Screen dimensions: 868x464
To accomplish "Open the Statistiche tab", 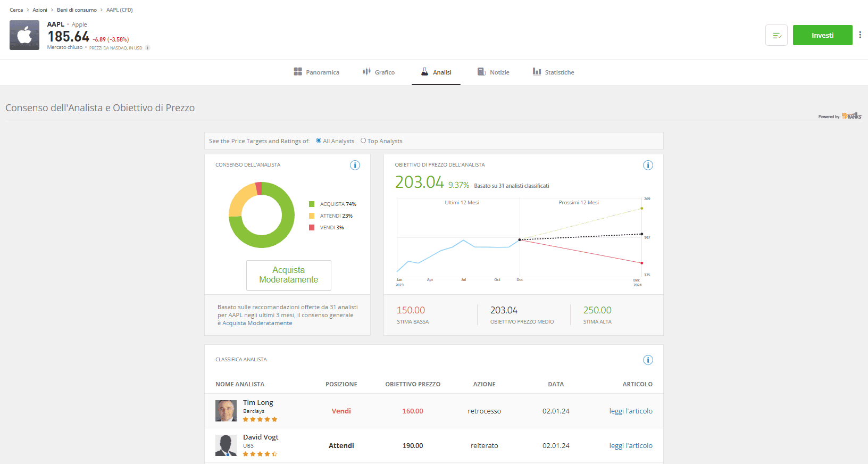I will pos(554,72).
